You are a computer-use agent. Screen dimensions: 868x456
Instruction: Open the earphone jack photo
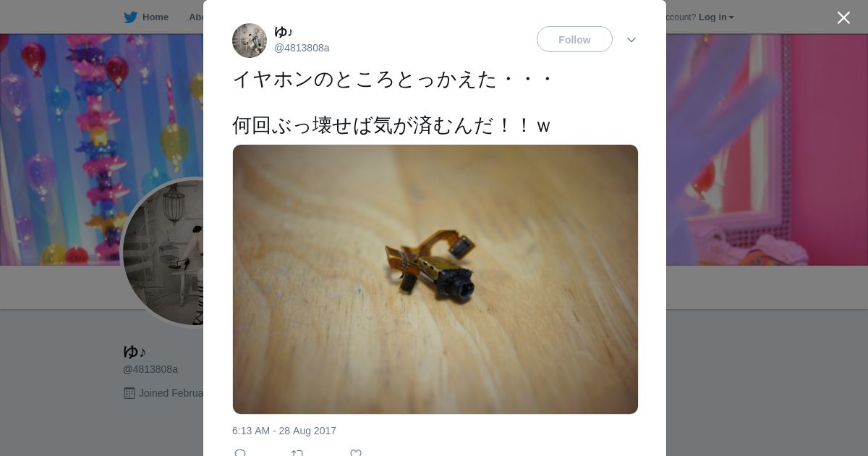[x=435, y=279]
